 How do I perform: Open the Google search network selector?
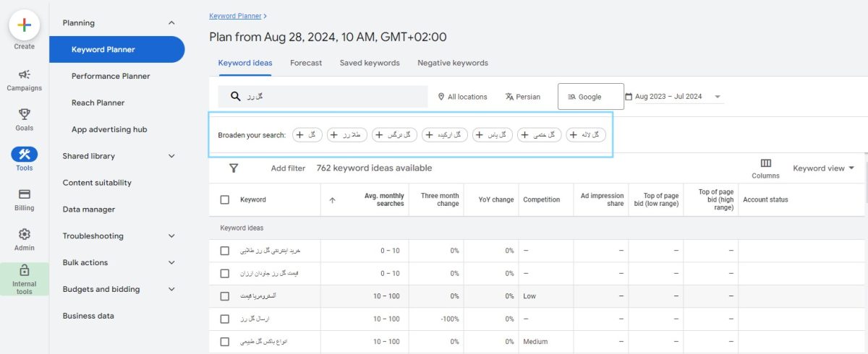[x=590, y=97]
